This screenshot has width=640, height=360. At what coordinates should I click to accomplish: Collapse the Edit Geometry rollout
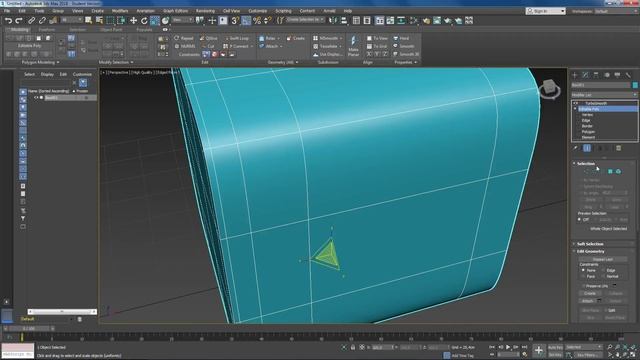pos(591,251)
